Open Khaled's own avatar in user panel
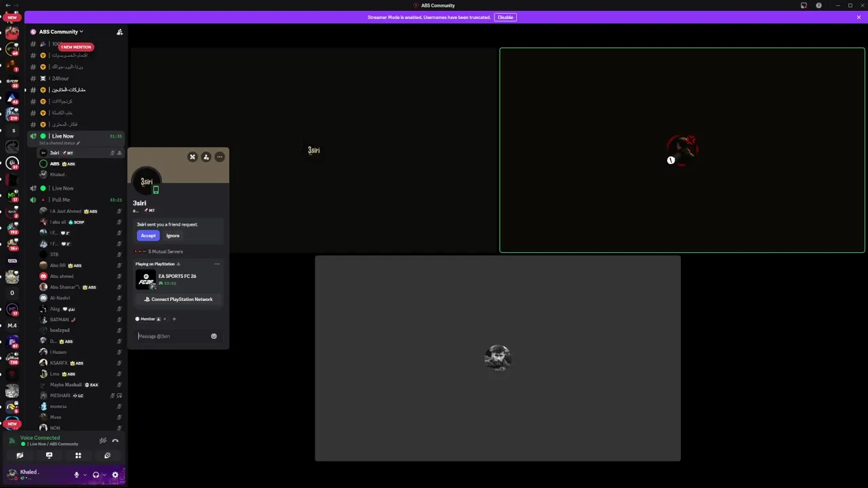This screenshot has height=488, width=868. point(12,474)
